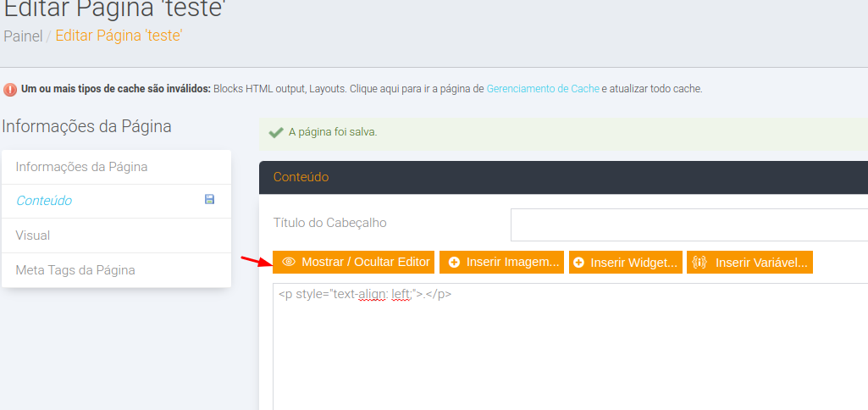Click the save disk icon beside Conteúdo
Viewport: 868px width, 410px height.
pos(209,199)
